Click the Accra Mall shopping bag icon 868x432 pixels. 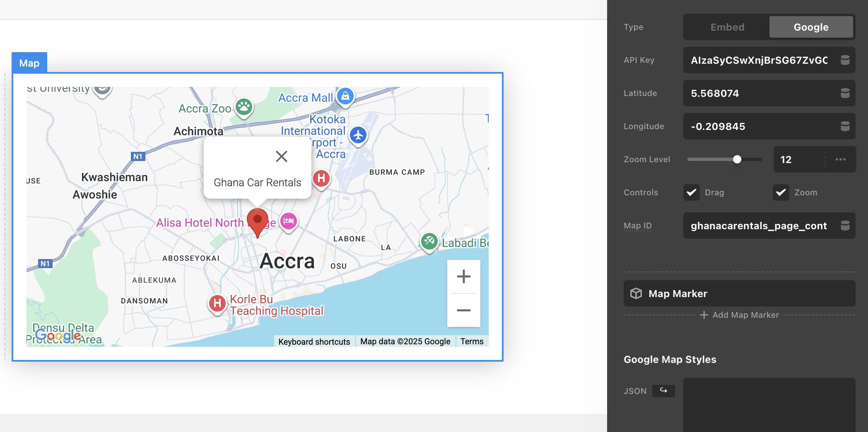(x=345, y=96)
